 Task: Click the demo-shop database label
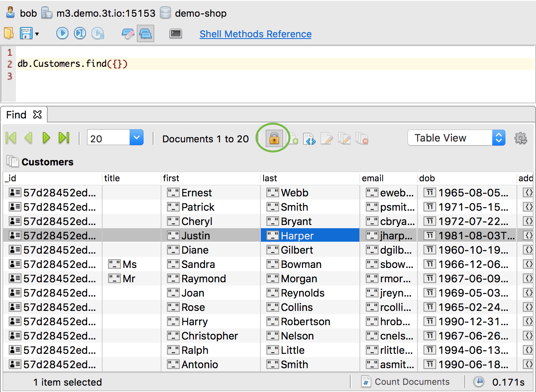click(200, 14)
